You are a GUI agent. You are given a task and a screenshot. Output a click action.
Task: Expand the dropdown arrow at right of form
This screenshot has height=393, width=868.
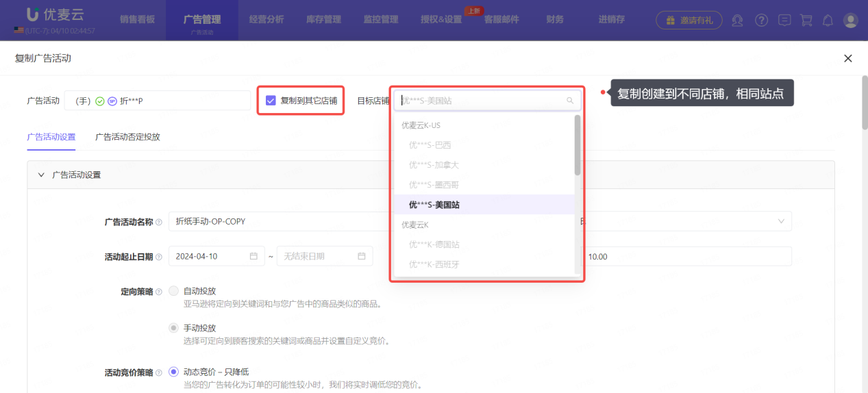(781, 221)
